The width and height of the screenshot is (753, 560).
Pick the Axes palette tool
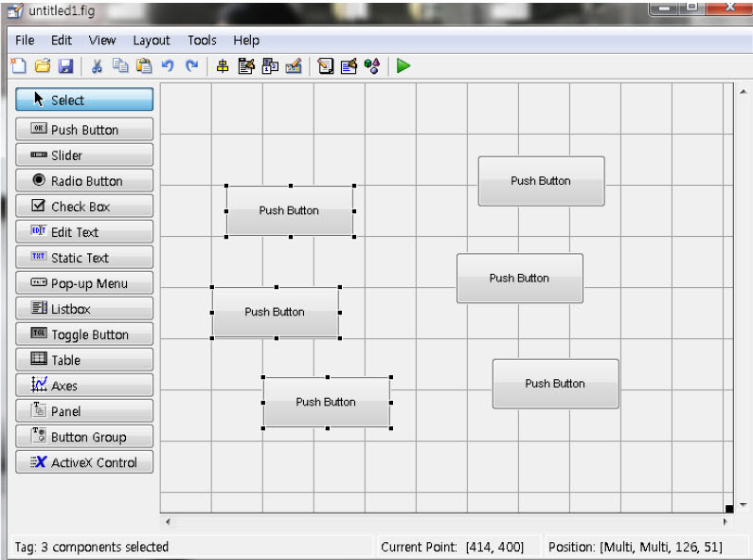tap(84, 386)
